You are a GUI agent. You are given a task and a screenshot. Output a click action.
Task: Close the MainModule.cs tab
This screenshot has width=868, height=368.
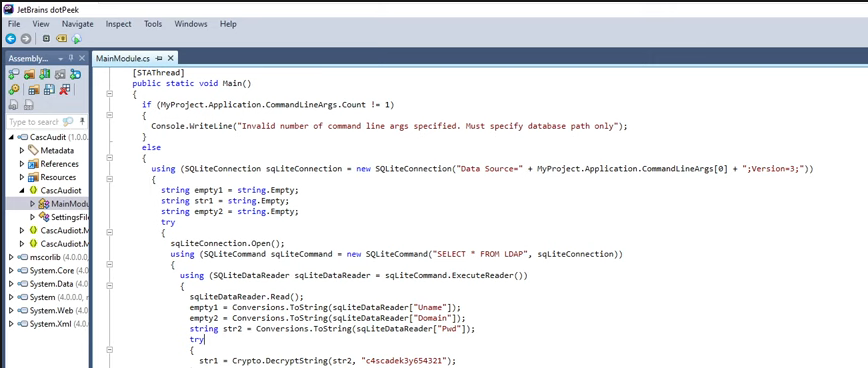170,58
